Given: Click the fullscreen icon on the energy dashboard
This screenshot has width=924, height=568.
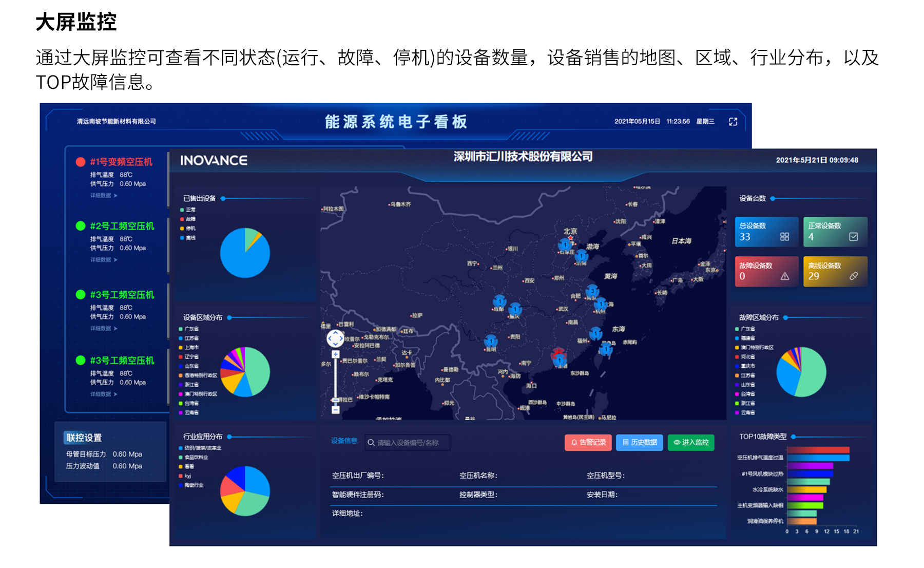Looking at the screenshot, I should coord(733,122).
